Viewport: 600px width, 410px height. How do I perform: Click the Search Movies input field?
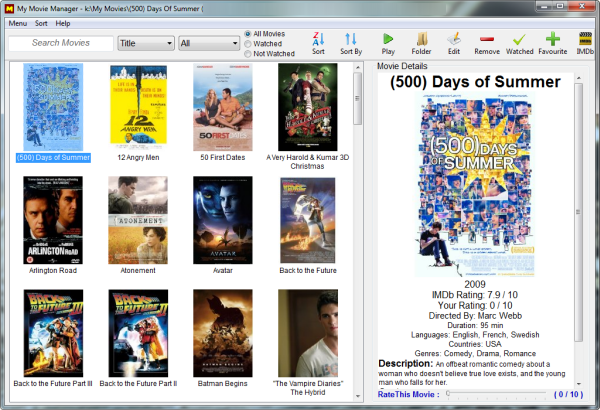[61, 43]
